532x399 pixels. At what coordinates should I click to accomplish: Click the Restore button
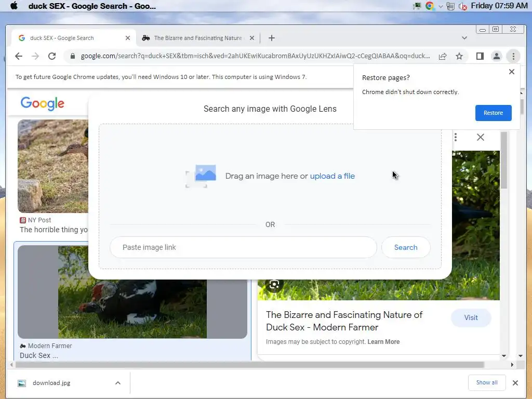coord(494,113)
